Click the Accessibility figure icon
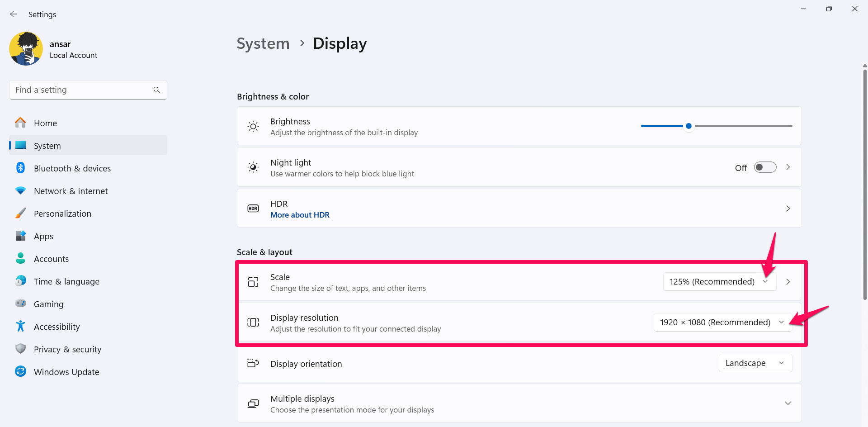The width and height of the screenshot is (868, 427). [21, 326]
